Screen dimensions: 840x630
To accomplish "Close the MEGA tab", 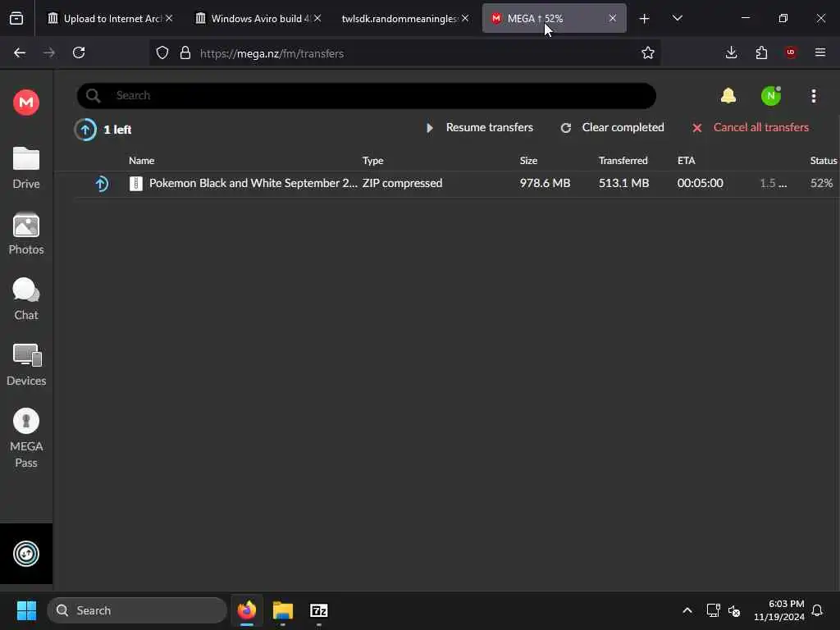I will point(612,18).
